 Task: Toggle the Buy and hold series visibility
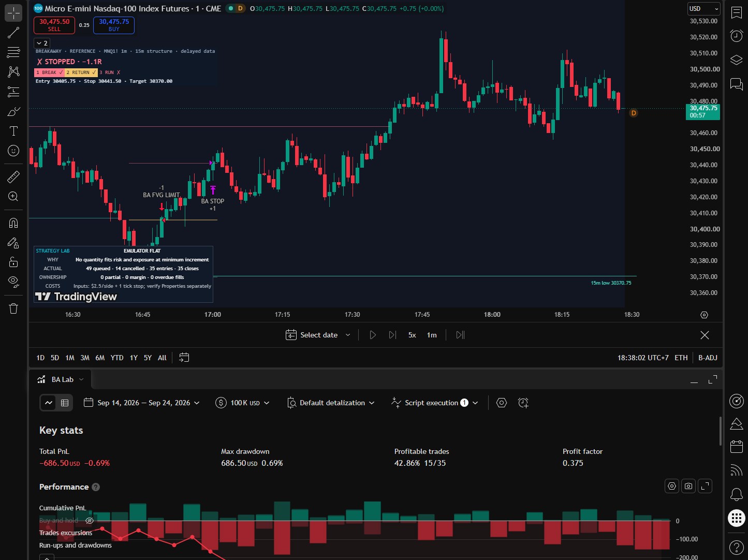point(89,521)
